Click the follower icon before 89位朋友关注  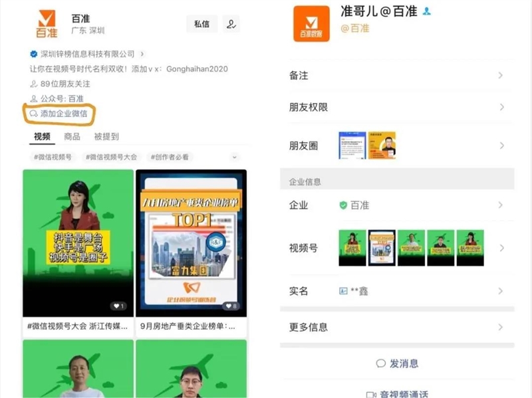(x=33, y=84)
